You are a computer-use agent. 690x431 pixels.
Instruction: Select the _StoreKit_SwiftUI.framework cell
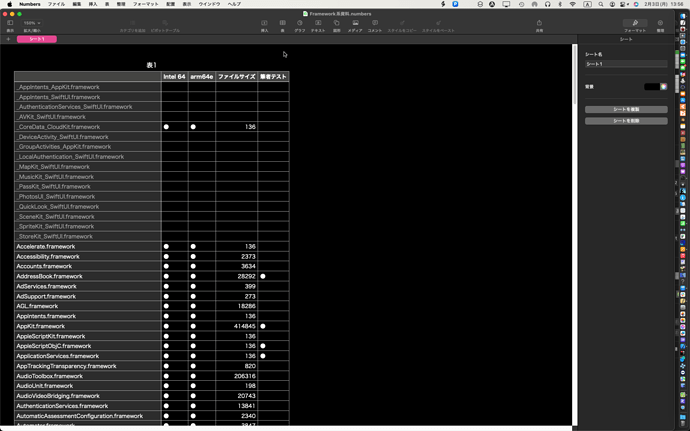[x=88, y=236]
